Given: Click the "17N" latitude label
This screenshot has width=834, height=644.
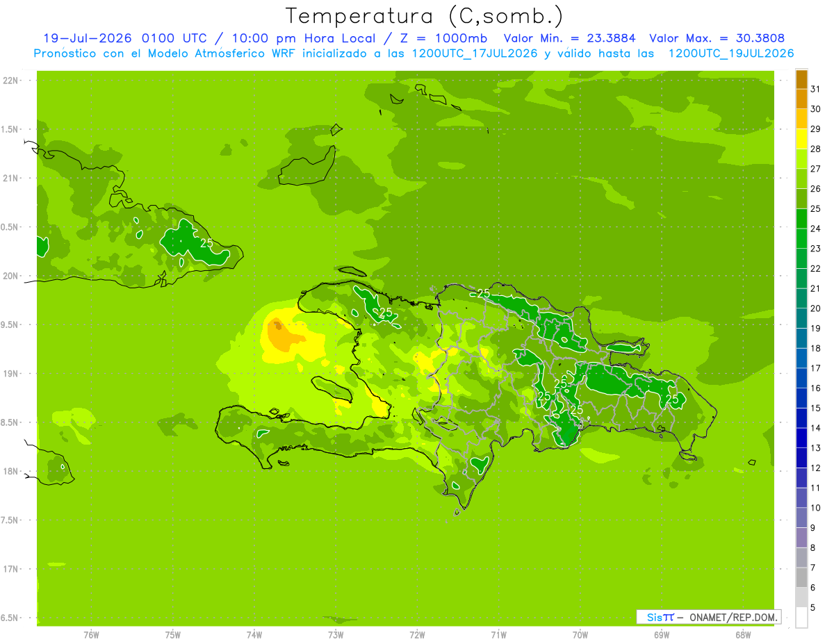Looking at the screenshot, I should click(10, 569).
